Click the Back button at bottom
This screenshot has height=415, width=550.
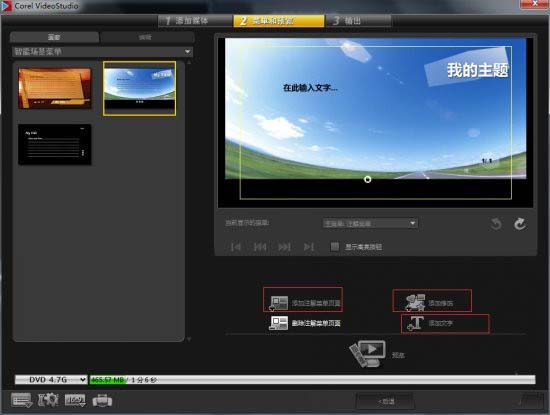click(385, 401)
